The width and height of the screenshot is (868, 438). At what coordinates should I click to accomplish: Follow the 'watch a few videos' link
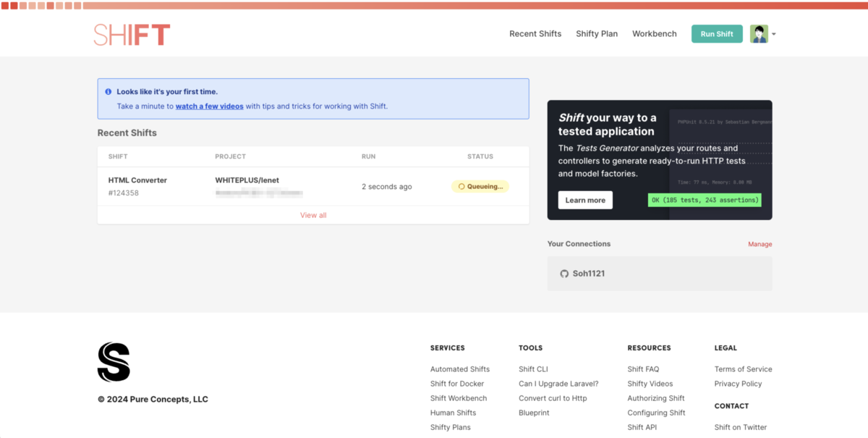click(x=209, y=106)
